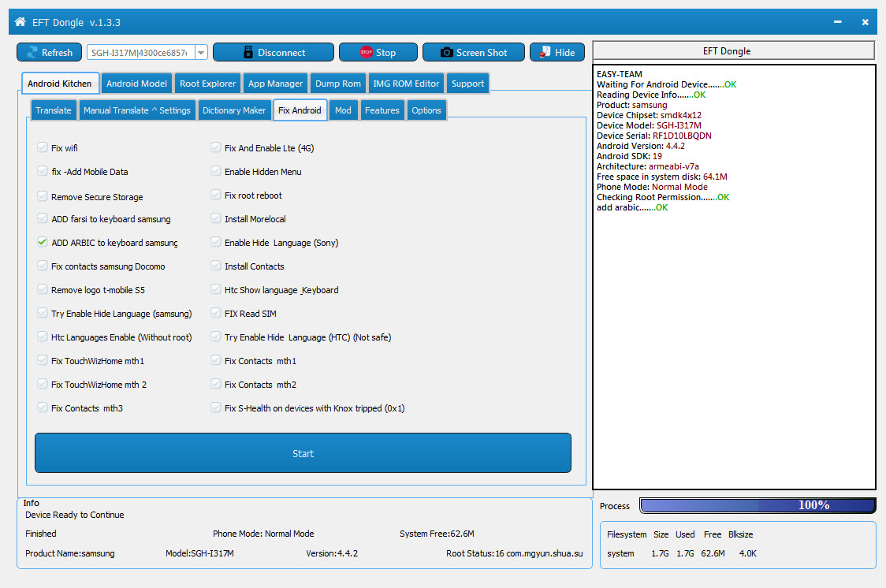Open the Features sub-tab
Screen dimensions: 886x588
(x=382, y=110)
